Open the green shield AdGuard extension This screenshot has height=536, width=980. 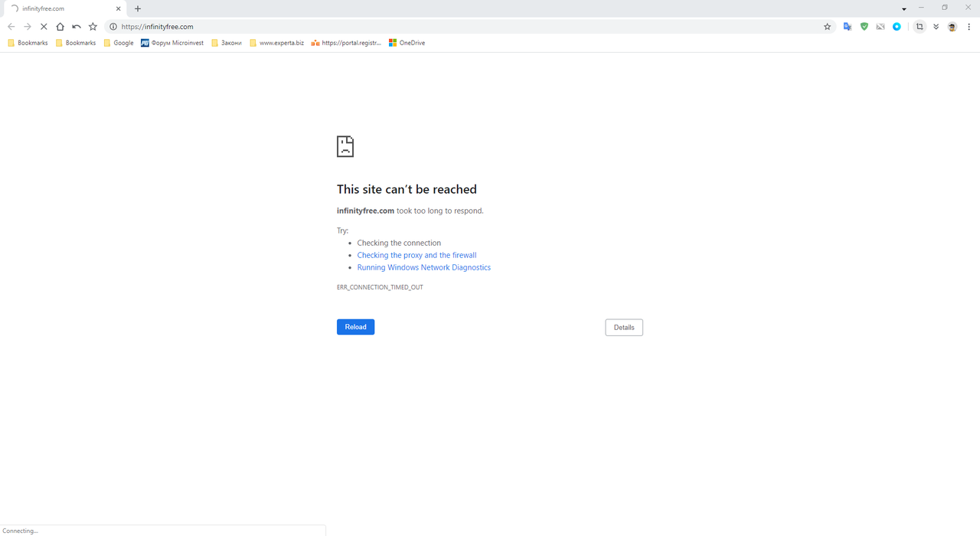(864, 27)
